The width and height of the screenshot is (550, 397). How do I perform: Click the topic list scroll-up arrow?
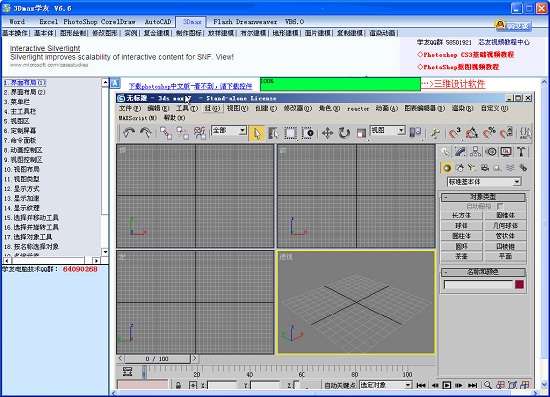coord(105,83)
